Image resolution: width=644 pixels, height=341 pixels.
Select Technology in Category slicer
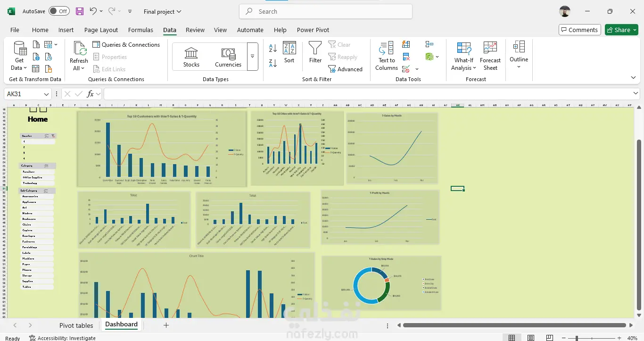(37, 183)
